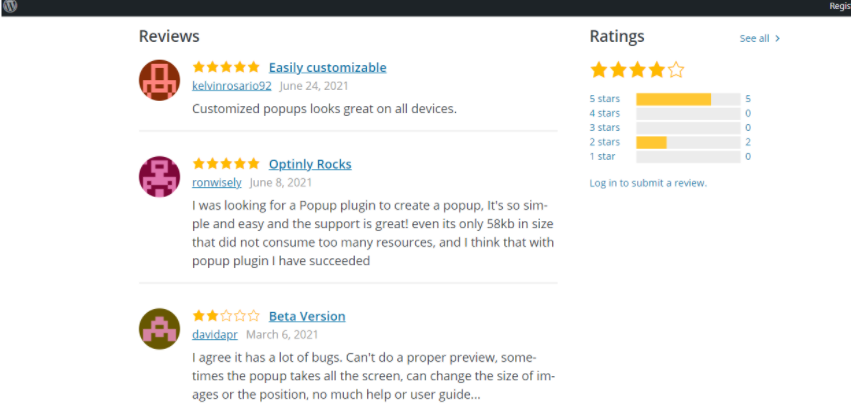Visit kelvinrosario92 profile link

coord(232,86)
